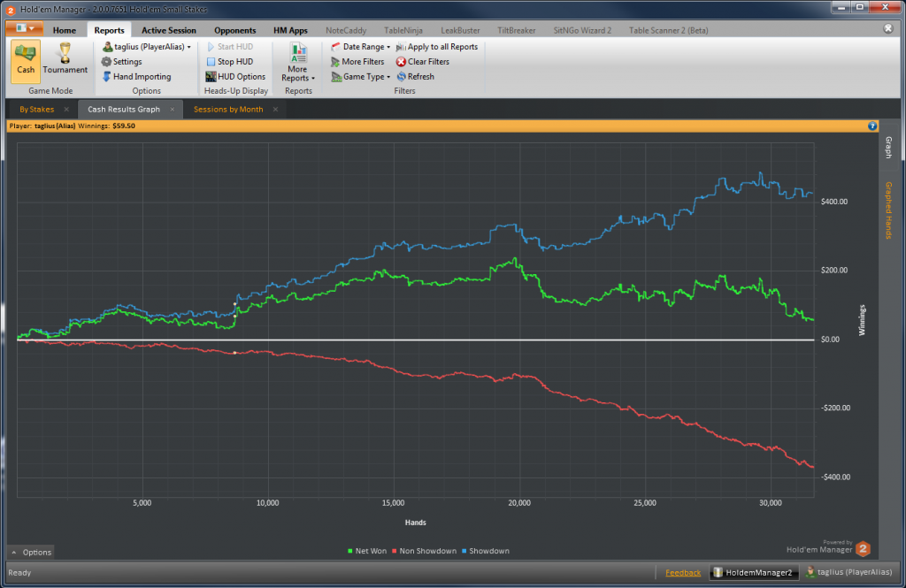906x588 pixels.
Task: Select the Graphed Hands side tab
Action: pyautogui.click(x=888, y=210)
